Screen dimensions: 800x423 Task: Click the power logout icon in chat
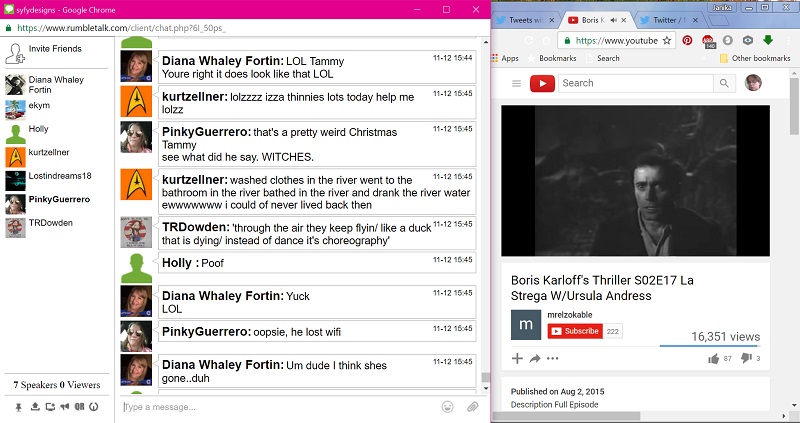[x=93, y=407]
